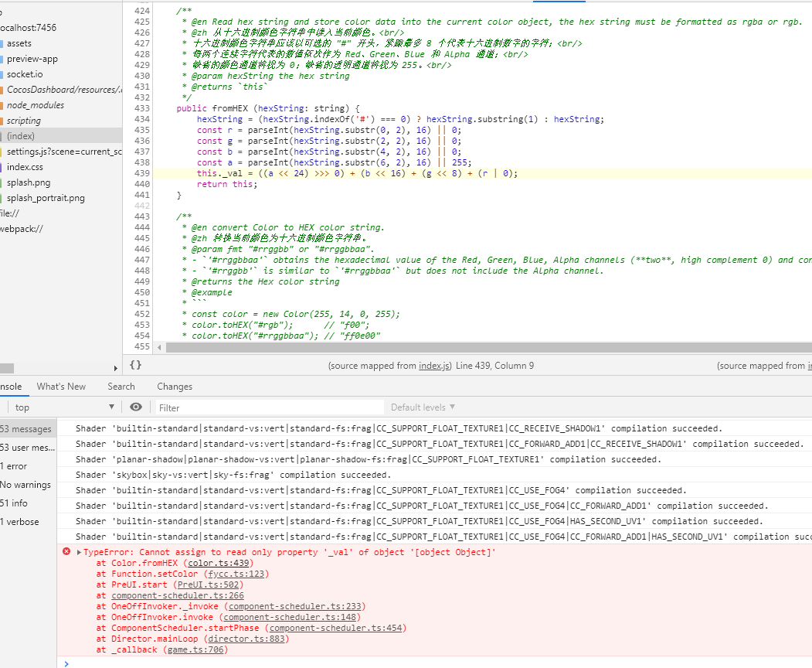The height and width of the screenshot is (668, 812).
Task: Open the node_modules folder
Action: coord(36,105)
